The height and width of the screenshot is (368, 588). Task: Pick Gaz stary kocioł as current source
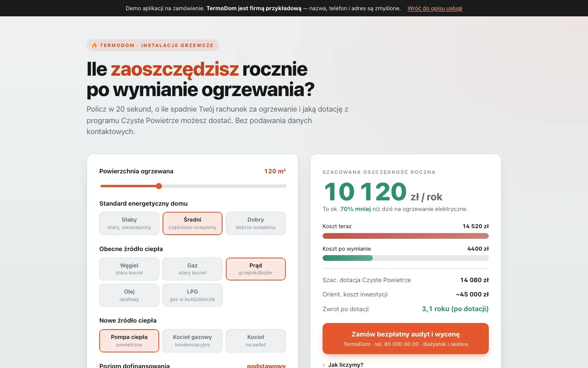pyautogui.click(x=192, y=269)
